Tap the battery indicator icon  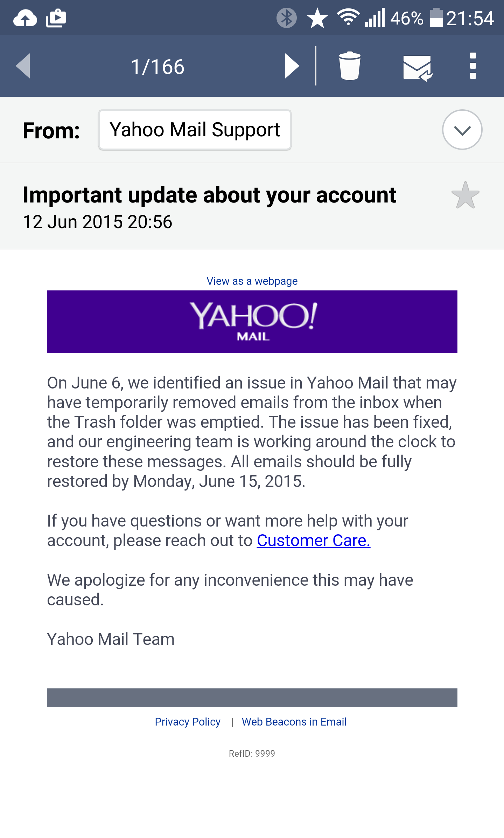[x=436, y=18]
